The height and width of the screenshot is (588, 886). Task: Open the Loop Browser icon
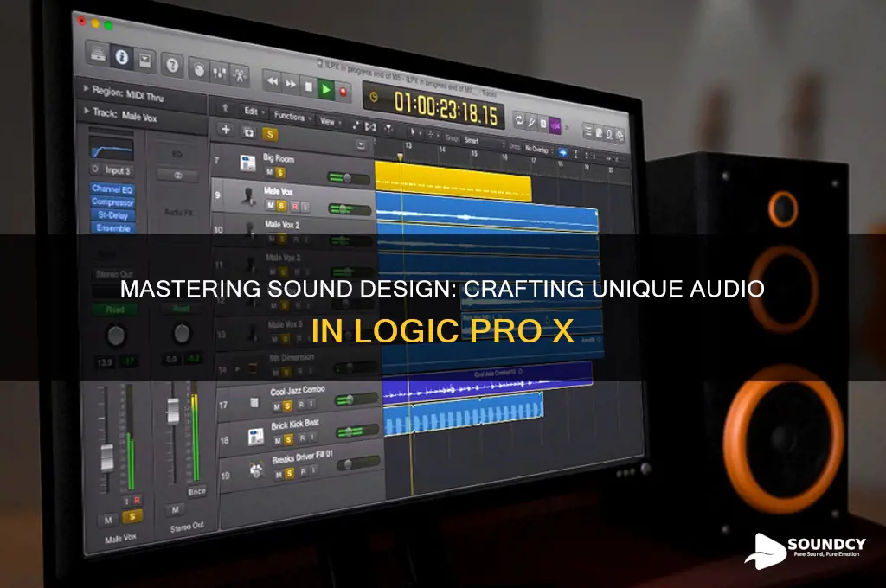pyautogui.click(x=609, y=134)
